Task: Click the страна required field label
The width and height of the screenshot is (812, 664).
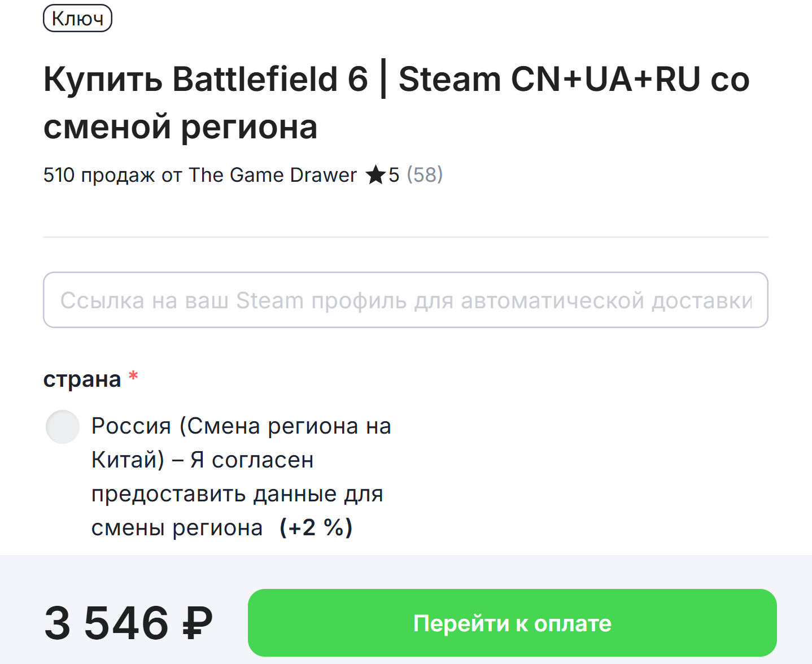Action: pyautogui.click(x=84, y=378)
